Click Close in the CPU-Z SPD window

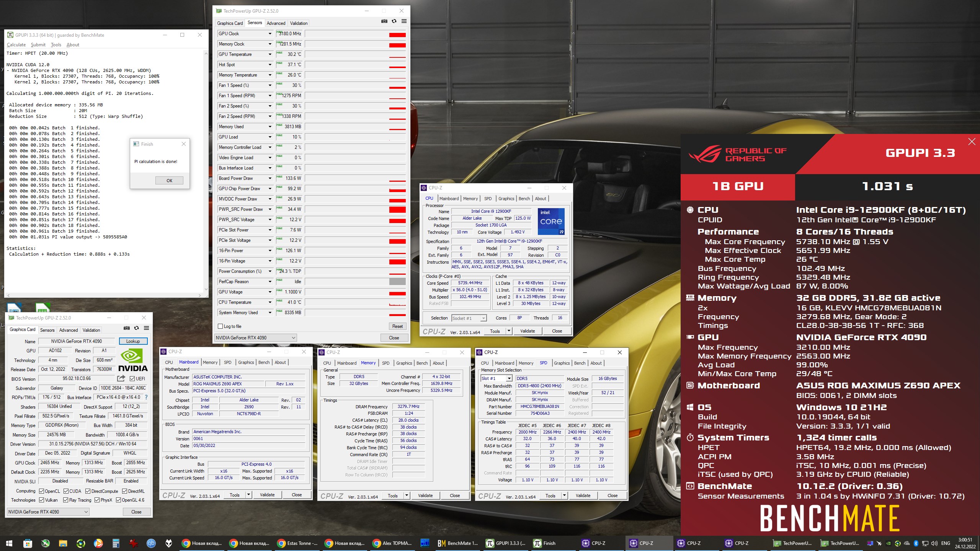coord(612,496)
